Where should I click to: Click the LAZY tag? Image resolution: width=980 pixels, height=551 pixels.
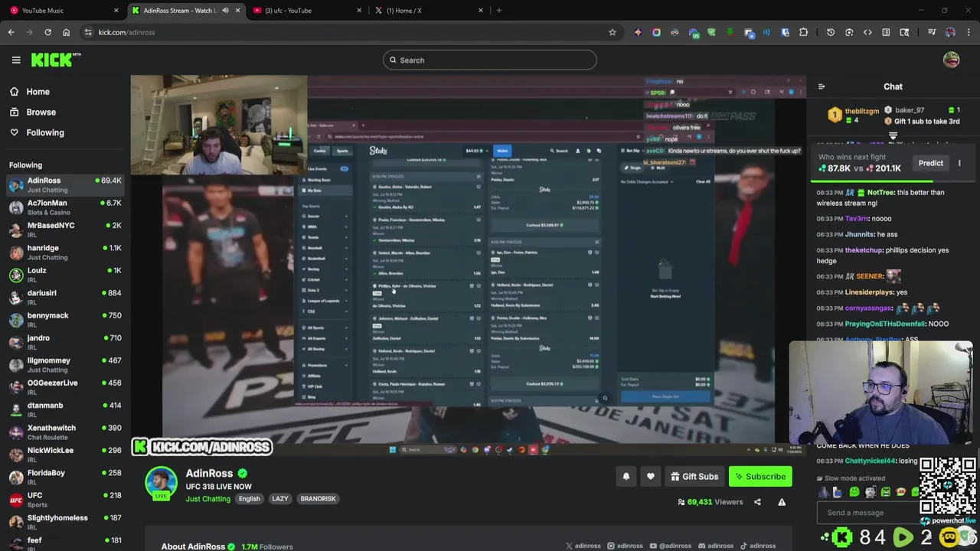[280, 499]
